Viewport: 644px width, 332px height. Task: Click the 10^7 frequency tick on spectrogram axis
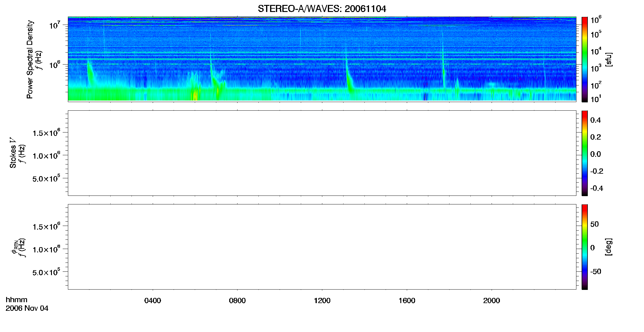[54, 25]
